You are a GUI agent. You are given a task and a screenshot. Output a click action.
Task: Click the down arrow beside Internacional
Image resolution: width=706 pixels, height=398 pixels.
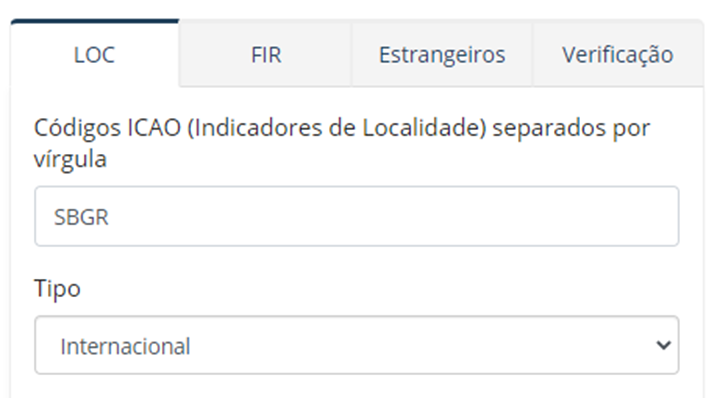point(664,345)
